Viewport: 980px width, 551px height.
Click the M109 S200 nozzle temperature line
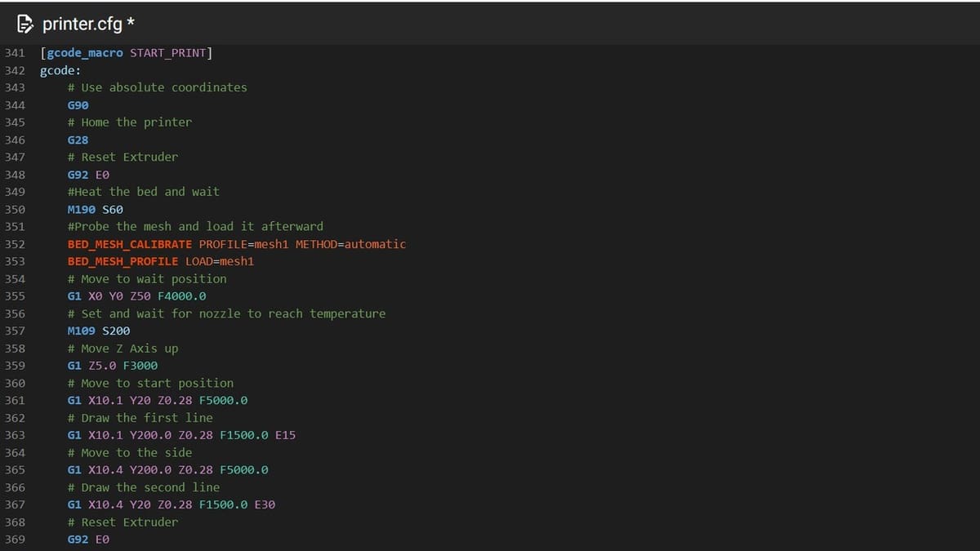[99, 331]
